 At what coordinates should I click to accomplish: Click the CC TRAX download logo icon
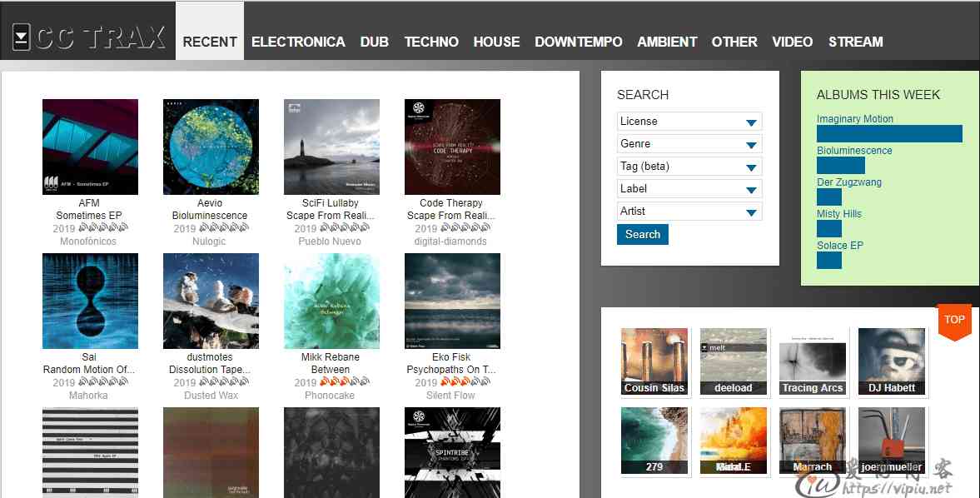click(22, 37)
